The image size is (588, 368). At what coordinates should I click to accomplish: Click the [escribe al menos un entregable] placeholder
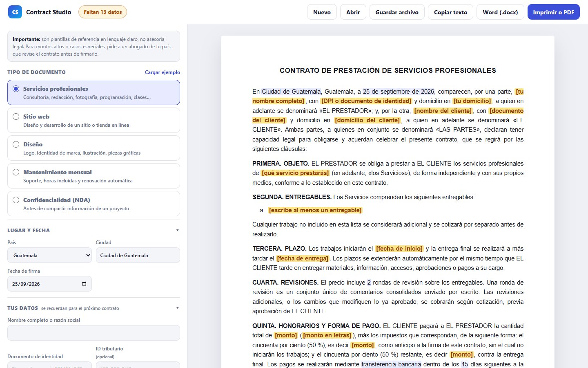click(315, 210)
